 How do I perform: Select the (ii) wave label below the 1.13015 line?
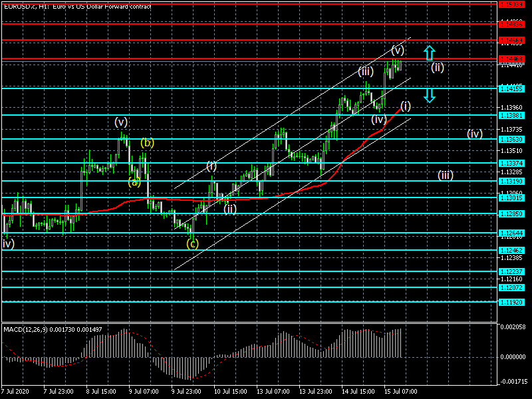(230, 209)
